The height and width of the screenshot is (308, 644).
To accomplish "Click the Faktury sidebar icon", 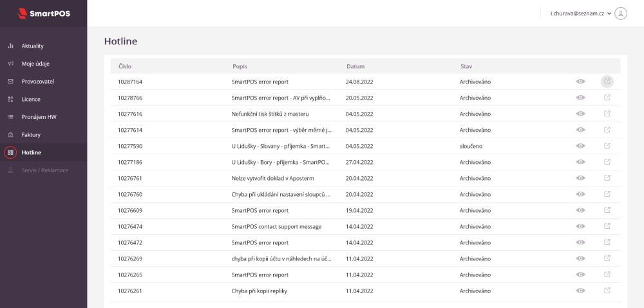I will 10,135.
